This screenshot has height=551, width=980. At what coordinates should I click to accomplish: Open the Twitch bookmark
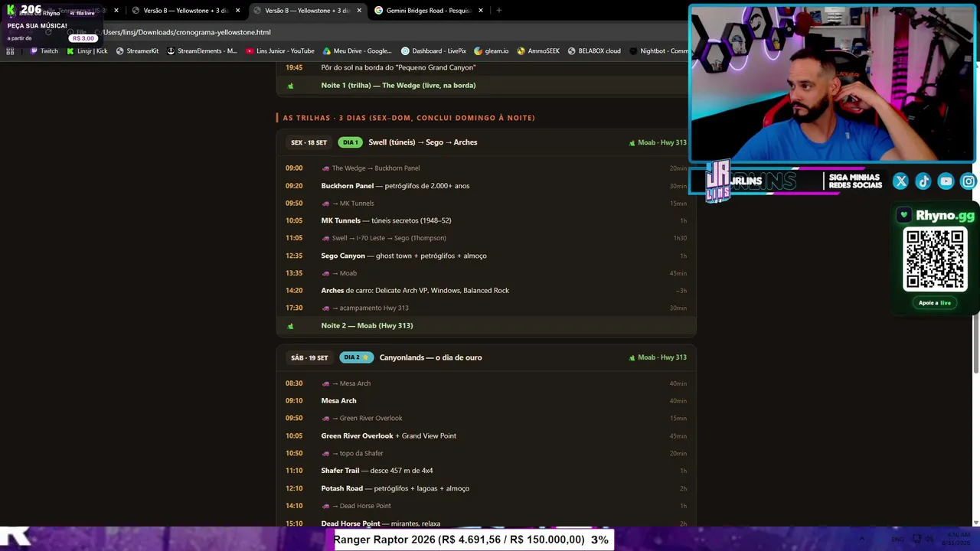(44, 51)
